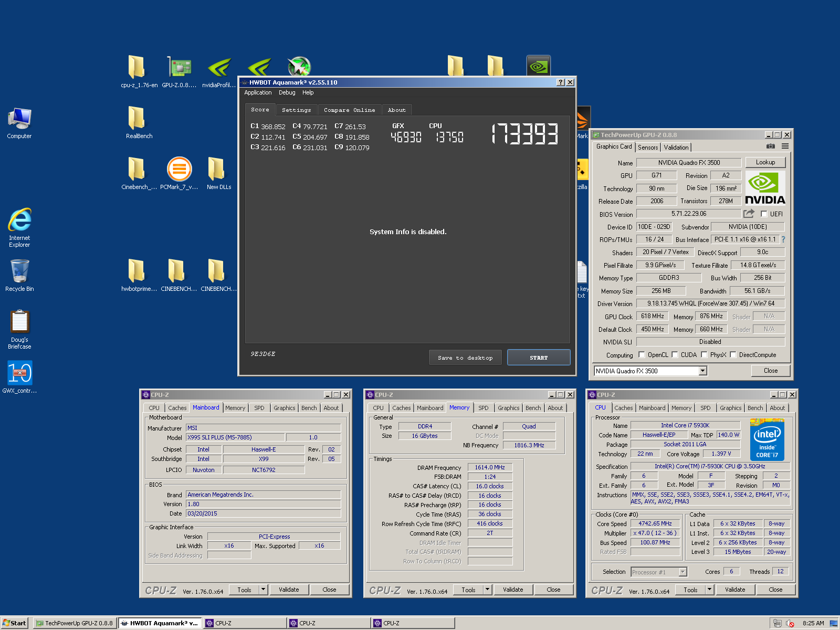Click Validate in Memory CPU-Z window
This screenshot has width=840, height=630.
513,590
